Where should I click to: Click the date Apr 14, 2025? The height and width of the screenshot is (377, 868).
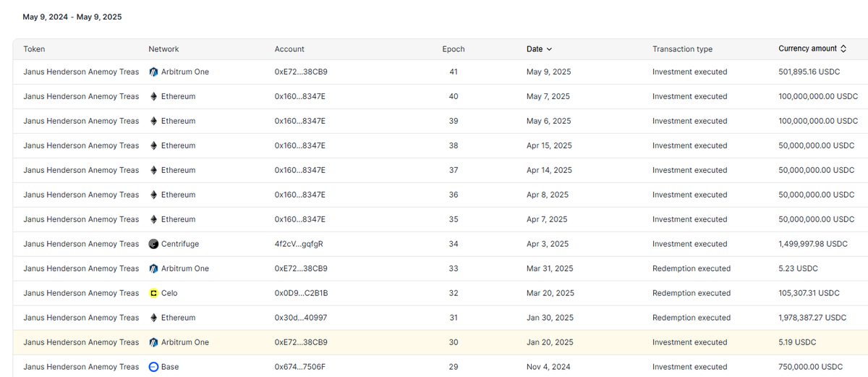click(x=549, y=171)
